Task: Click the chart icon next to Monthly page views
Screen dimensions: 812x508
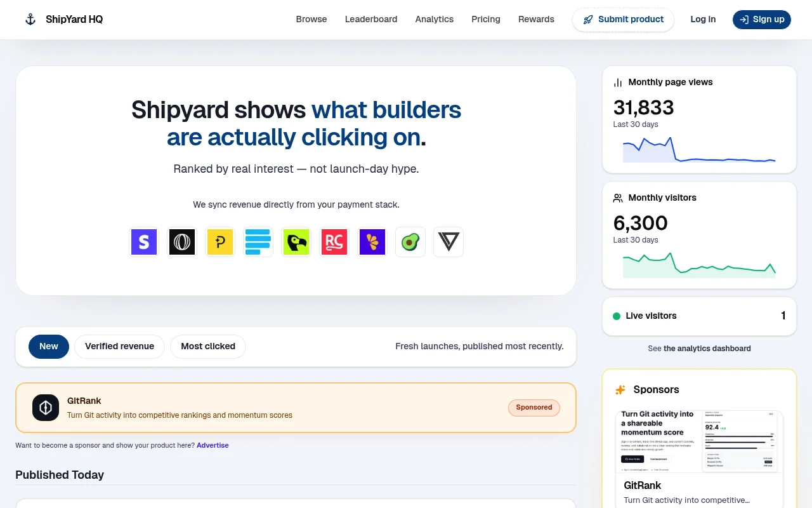Action: 617,82
